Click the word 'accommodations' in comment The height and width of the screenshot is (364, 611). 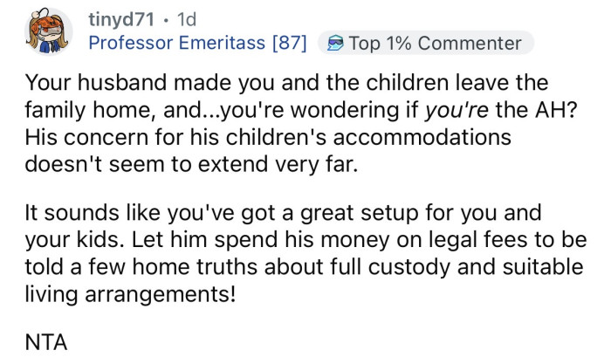(x=422, y=137)
